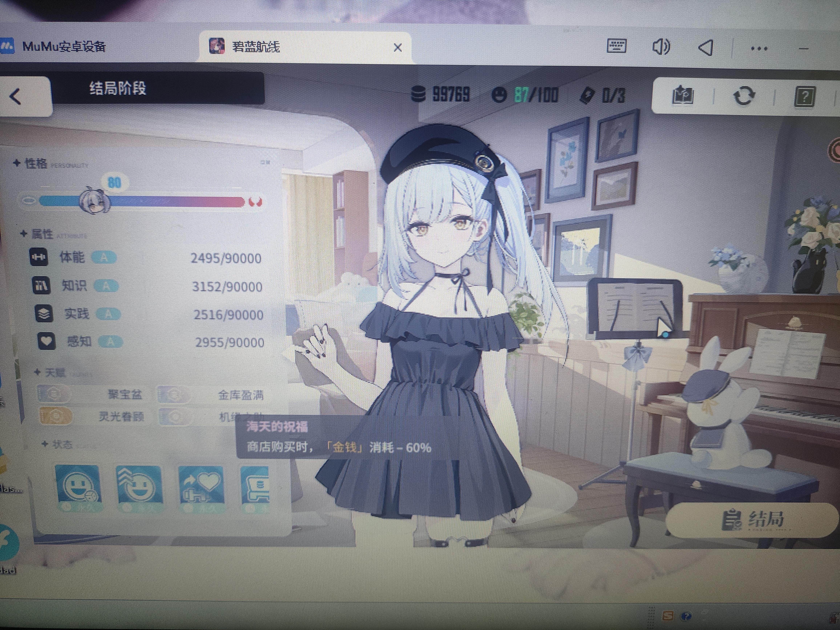Click the 聚宝盆 talent name

coord(125,394)
